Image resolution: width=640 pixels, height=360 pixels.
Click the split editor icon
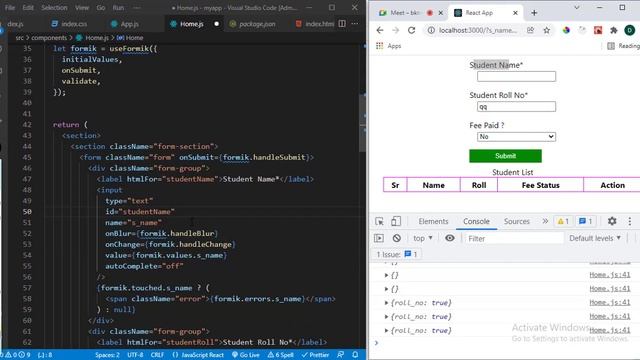[x=342, y=24]
